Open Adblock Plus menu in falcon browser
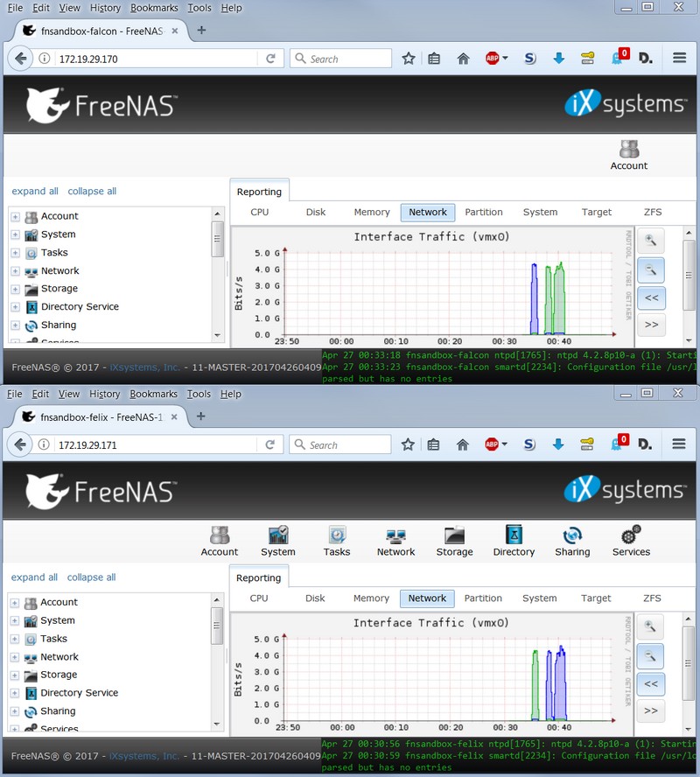 [496, 59]
